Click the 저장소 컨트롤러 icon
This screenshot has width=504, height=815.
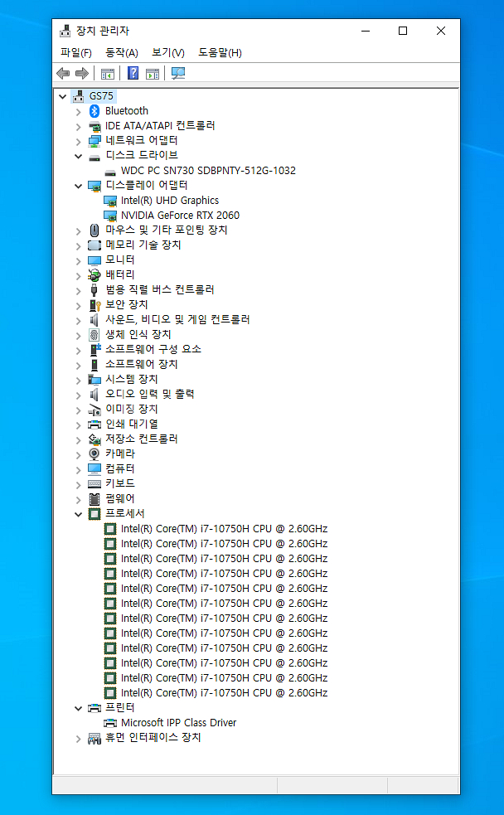94,439
